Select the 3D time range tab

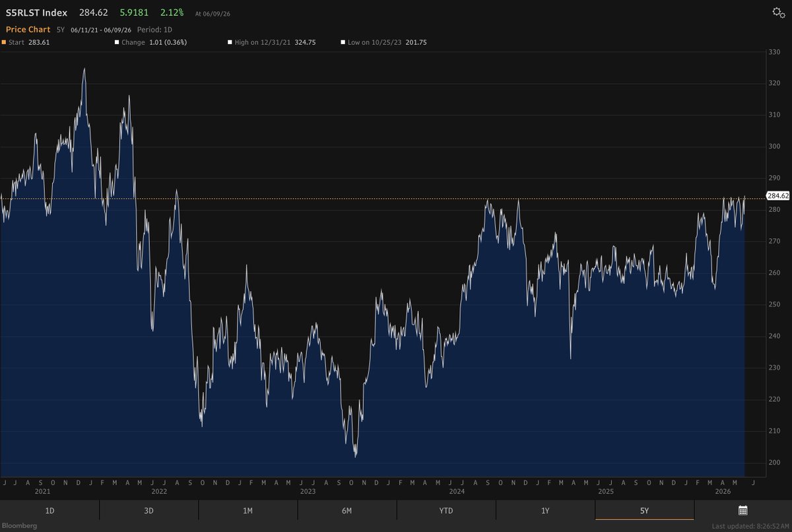pos(148,510)
